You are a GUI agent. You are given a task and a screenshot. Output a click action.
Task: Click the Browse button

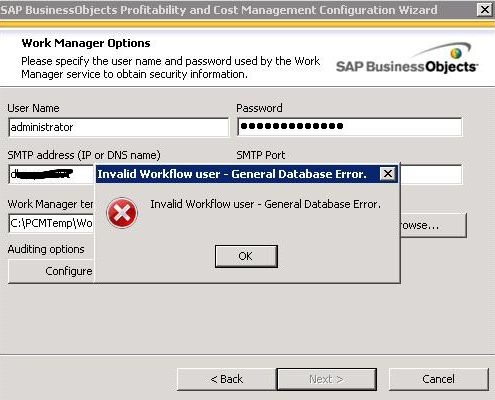point(433,226)
